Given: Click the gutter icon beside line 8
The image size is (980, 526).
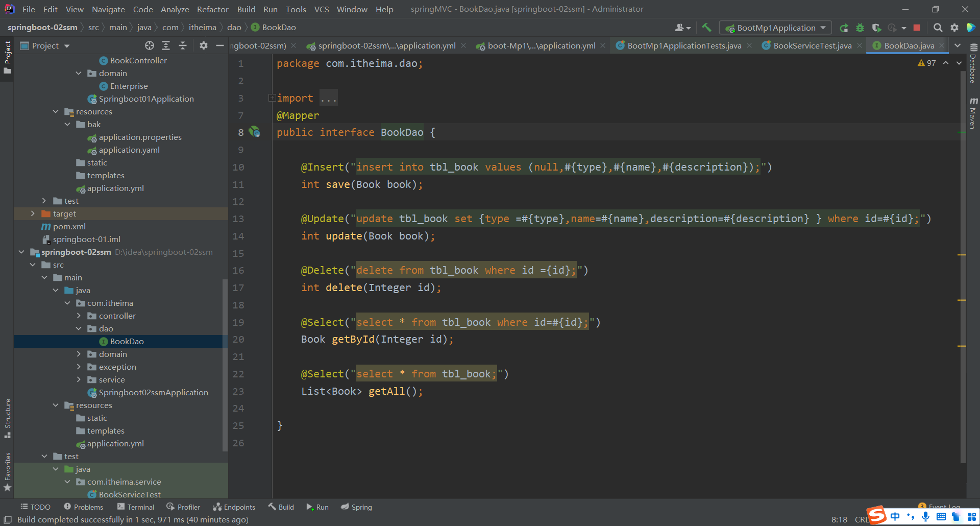Looking at the screenshot, I should point(254,132).
